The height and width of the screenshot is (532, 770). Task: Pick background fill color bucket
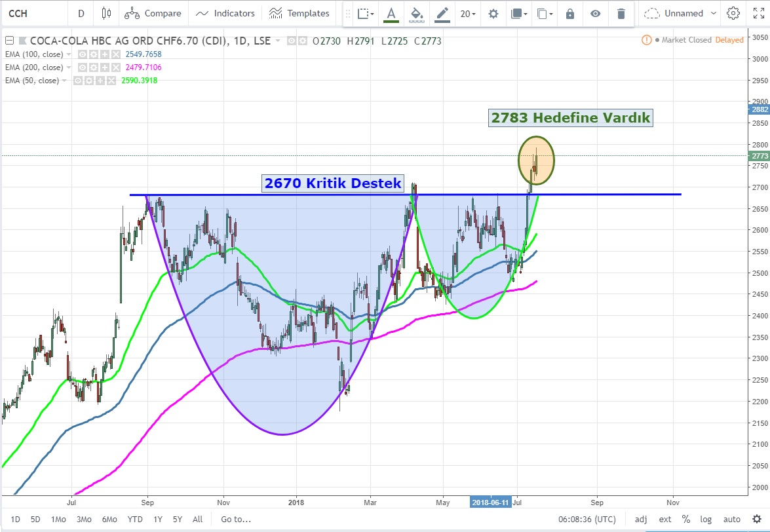pyautogui.click(x=416, y=14)
